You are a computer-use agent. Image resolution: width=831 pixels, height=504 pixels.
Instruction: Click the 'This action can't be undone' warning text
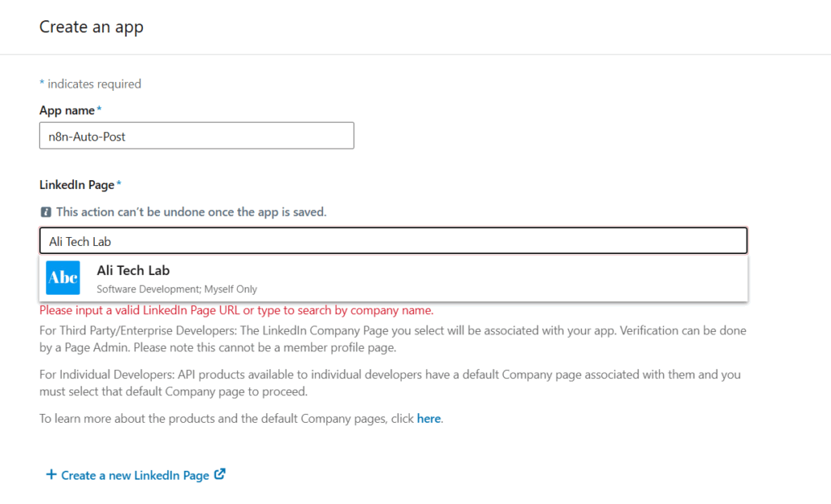191,212
